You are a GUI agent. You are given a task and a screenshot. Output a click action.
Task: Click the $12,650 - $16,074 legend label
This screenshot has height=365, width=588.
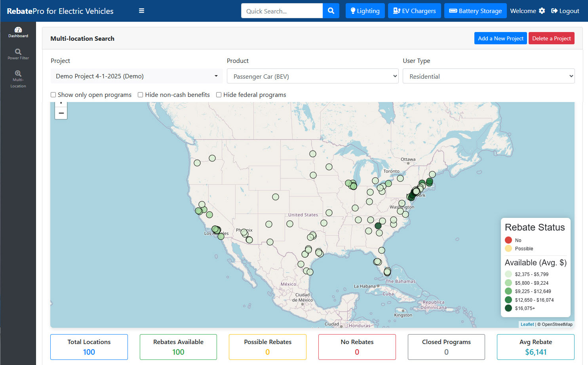[x=534, y=300]
